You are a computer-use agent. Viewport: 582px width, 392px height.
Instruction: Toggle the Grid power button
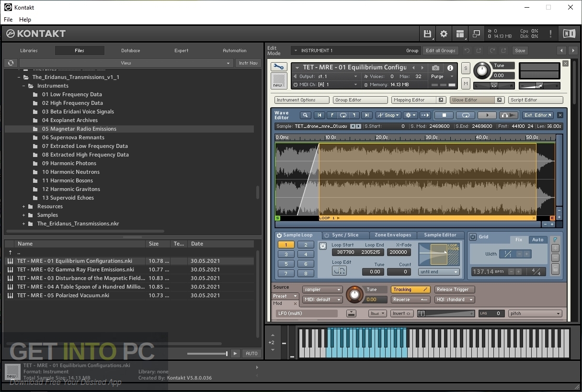coord(472,237)
